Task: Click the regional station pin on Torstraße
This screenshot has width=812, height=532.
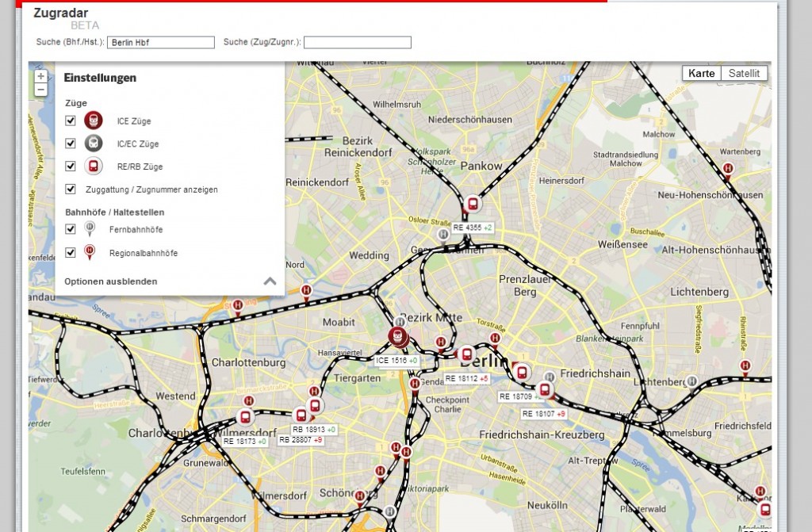Action: click(495, 340)
